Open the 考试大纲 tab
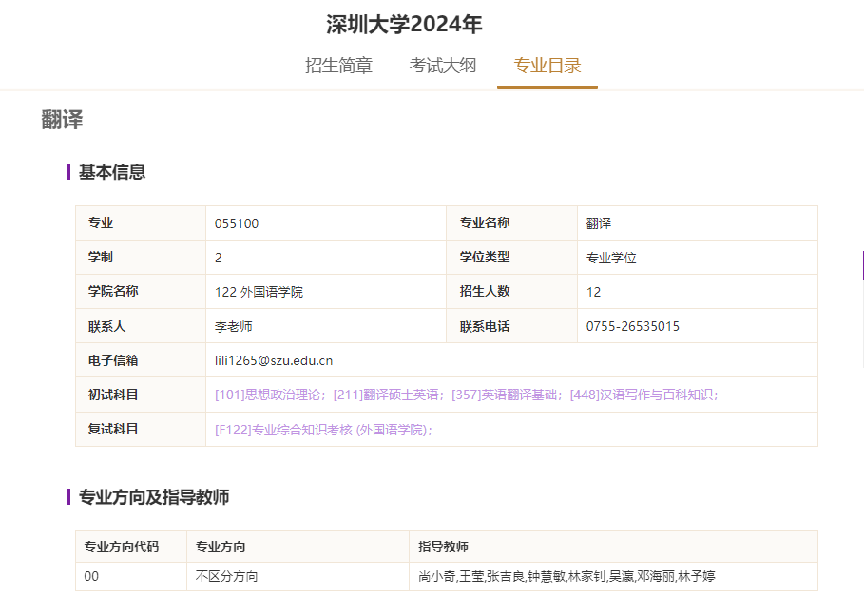The height and width of the screenshot is (616, 864). pos(443,66)
